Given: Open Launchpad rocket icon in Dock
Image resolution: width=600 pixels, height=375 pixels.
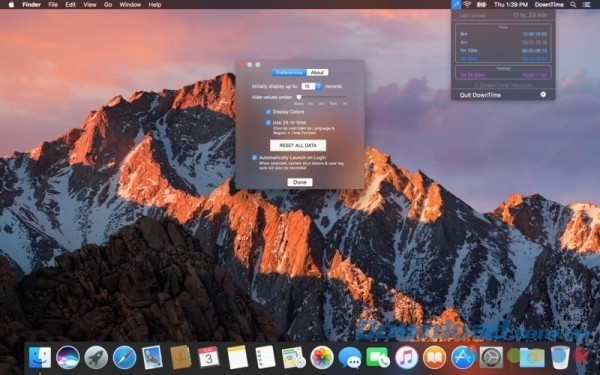Looking at the screenshot, I should pos(96,357).
